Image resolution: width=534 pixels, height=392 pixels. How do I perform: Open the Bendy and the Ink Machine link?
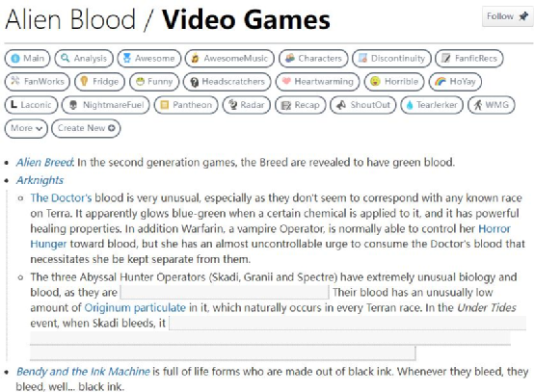(x=83, y=371)
